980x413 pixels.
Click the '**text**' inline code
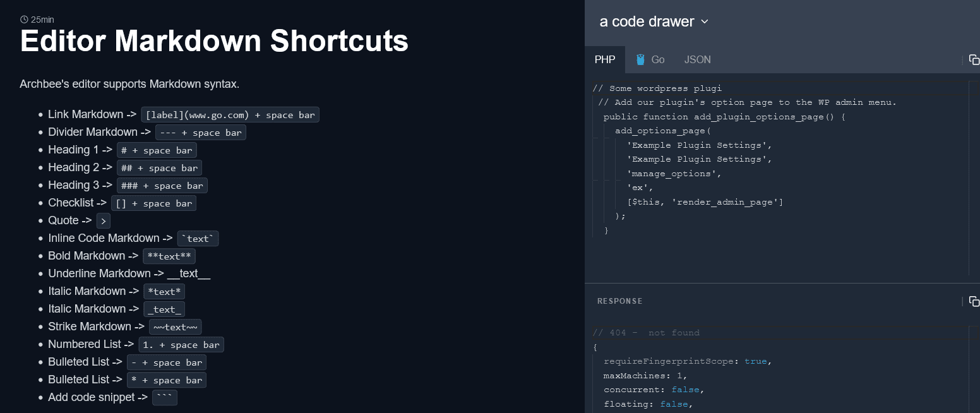[169, 256]
